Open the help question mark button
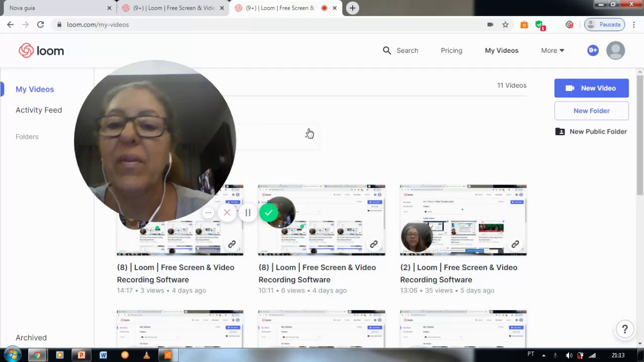Image resolution: width=644 pixels, height=362 pixels. [x=625, y=329]
